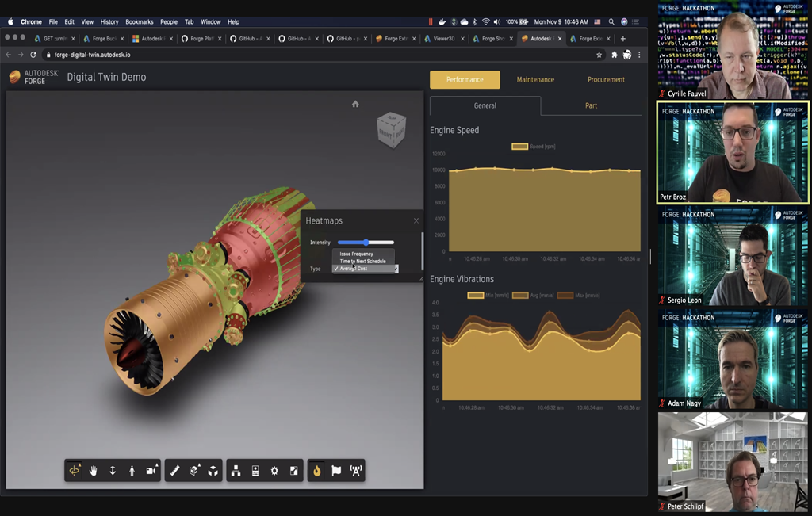This screenshot has height=516, width=812.
Task: Open viewer Settings gear icon
Action: point(274,471)
